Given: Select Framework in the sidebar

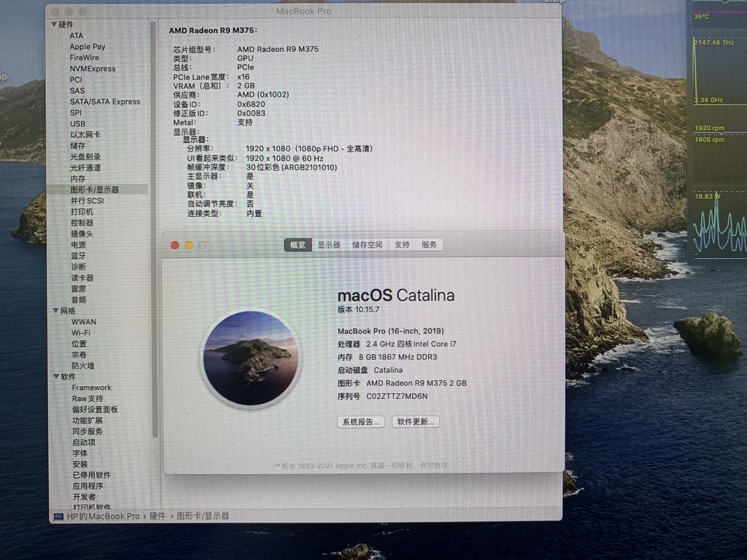Looking at the screenshot, I should click(92, 387).
